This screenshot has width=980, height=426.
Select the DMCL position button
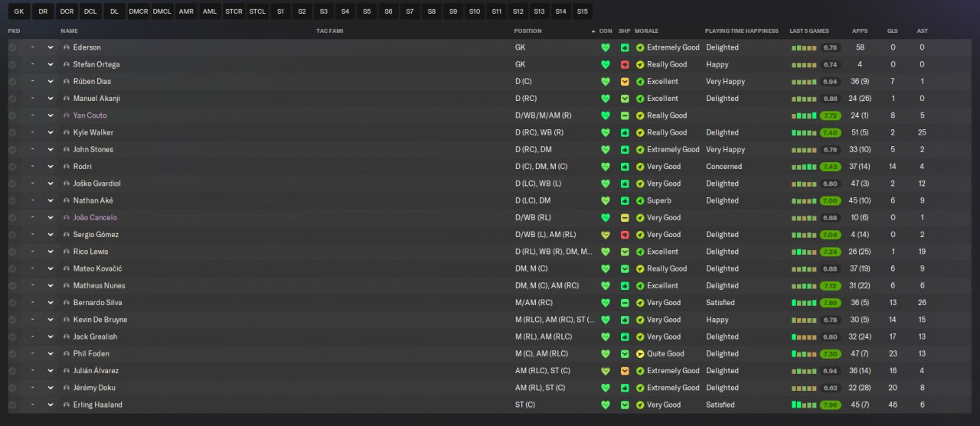(x=162, y=11)
